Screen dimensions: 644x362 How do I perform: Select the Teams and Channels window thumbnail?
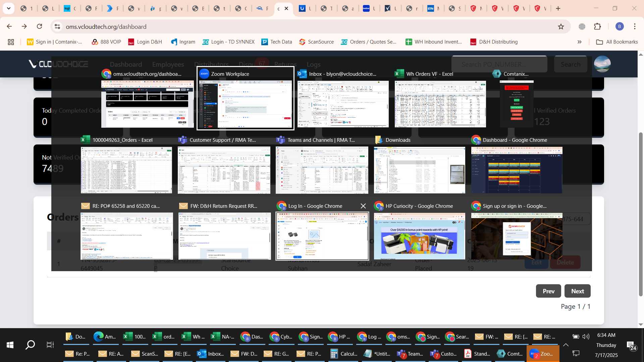pos(322,170)
